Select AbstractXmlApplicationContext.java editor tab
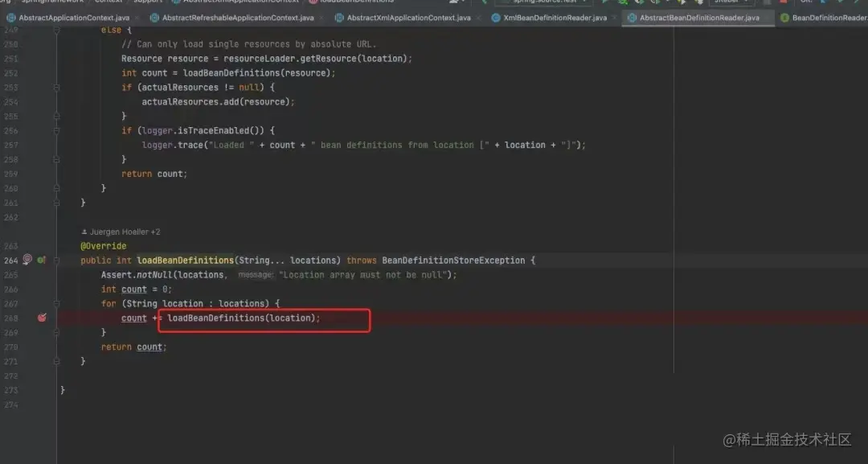The width and height of the screenshot is (868, 464). point(408,18)
